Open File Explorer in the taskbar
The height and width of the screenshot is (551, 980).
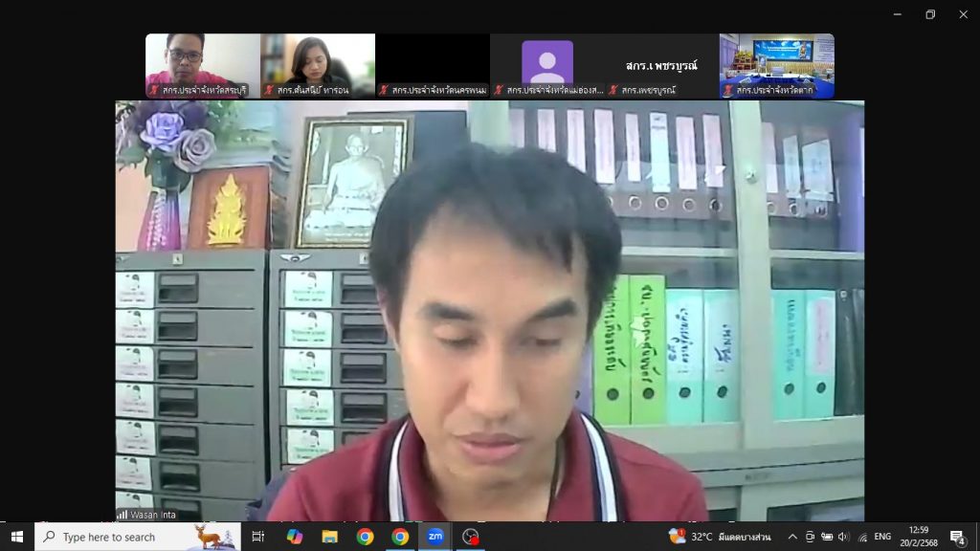pos(330,537)
